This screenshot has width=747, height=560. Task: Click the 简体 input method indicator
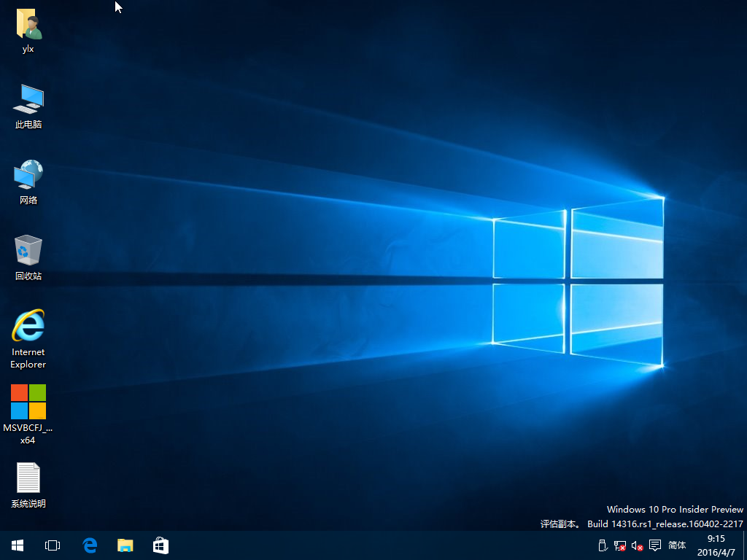[x=677, y=545]
